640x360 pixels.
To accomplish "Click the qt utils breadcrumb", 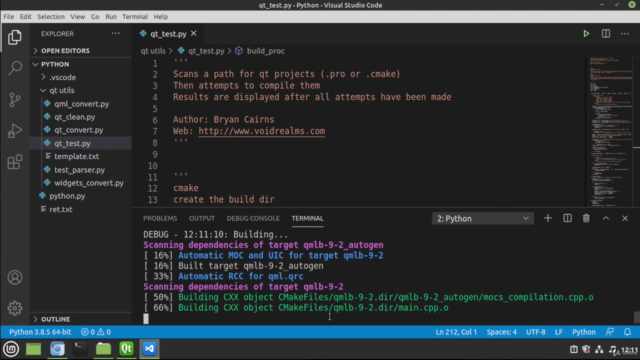I will pos(153,51).
